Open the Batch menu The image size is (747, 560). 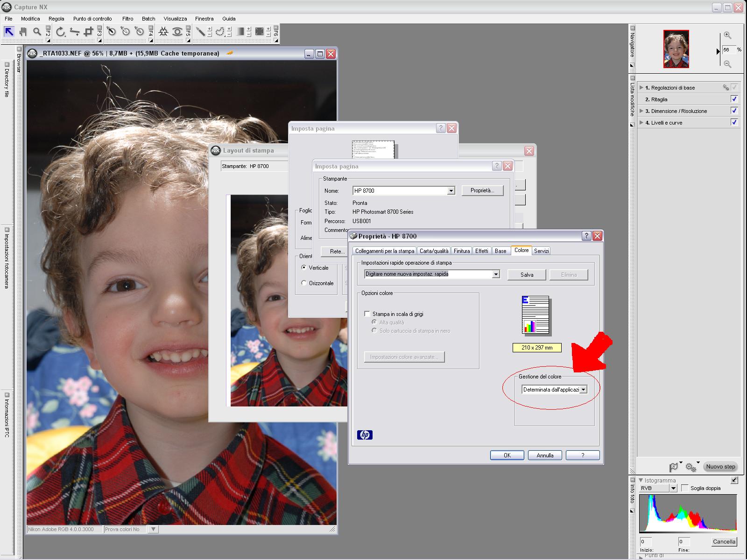pyautogui.click(x=148, y=19)
